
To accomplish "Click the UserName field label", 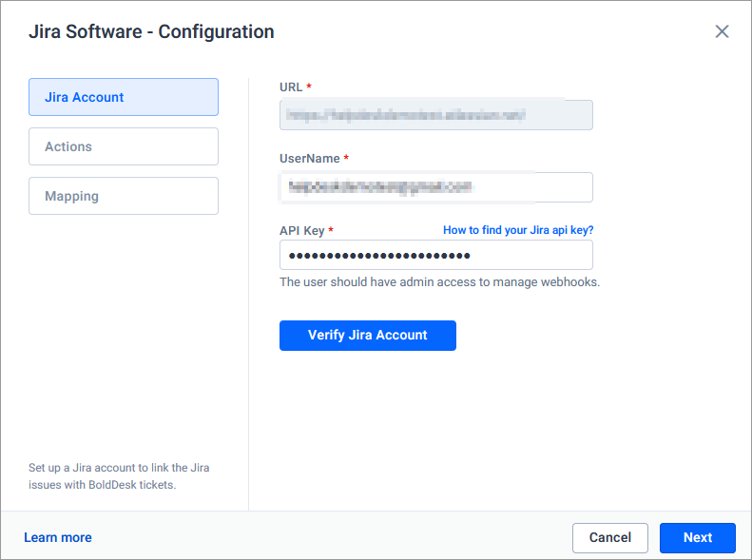I will pos(310,159).
